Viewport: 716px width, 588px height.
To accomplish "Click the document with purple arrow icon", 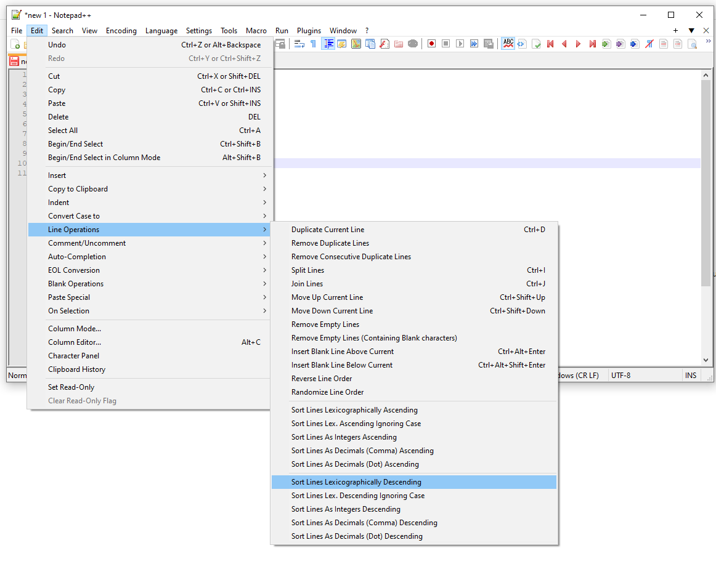I will [x=620, y=44].
